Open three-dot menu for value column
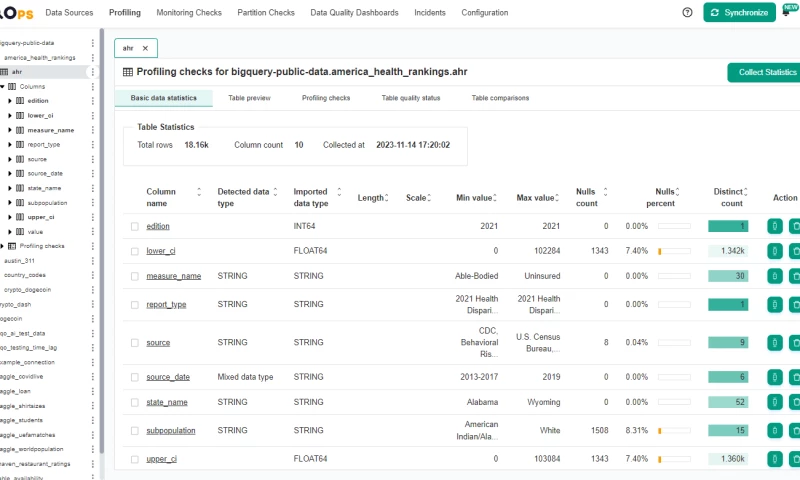The width and height of the screenshot is (800, 480). tap(92, 232)
